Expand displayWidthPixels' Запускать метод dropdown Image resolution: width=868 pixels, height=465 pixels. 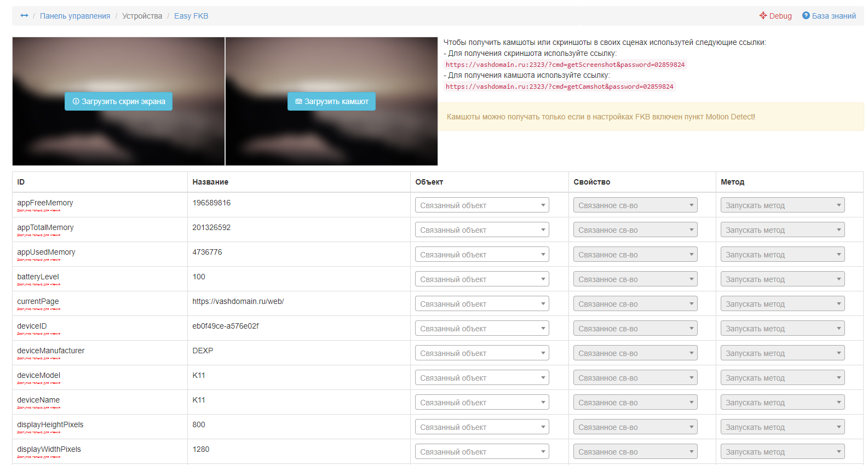783,452
